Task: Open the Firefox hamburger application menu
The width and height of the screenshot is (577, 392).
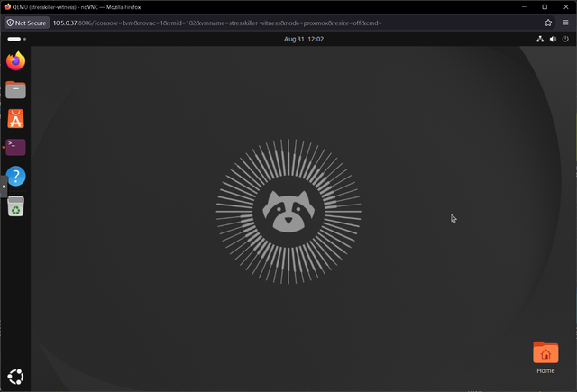Action: (565, 23)
